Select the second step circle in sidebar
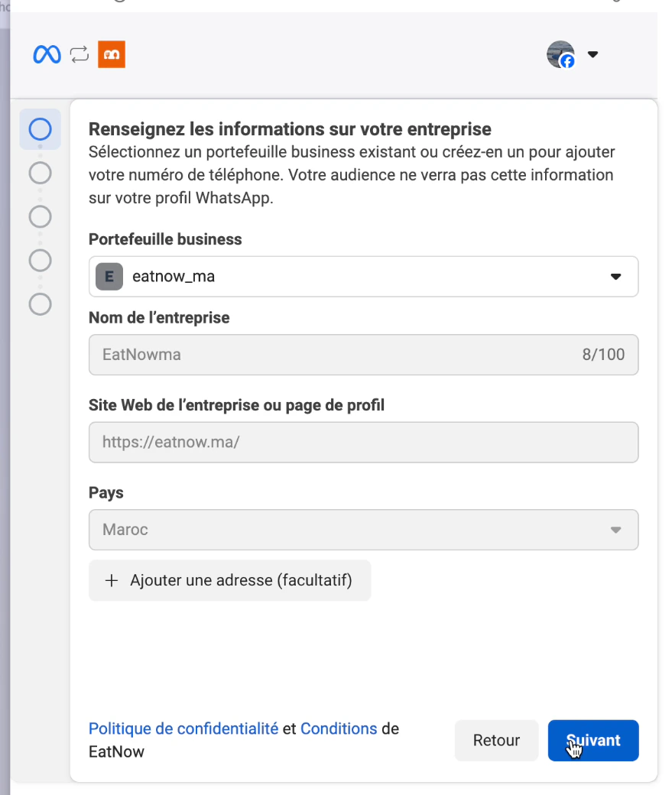Viewport: 672px width, 795px height. click(40, 173)
